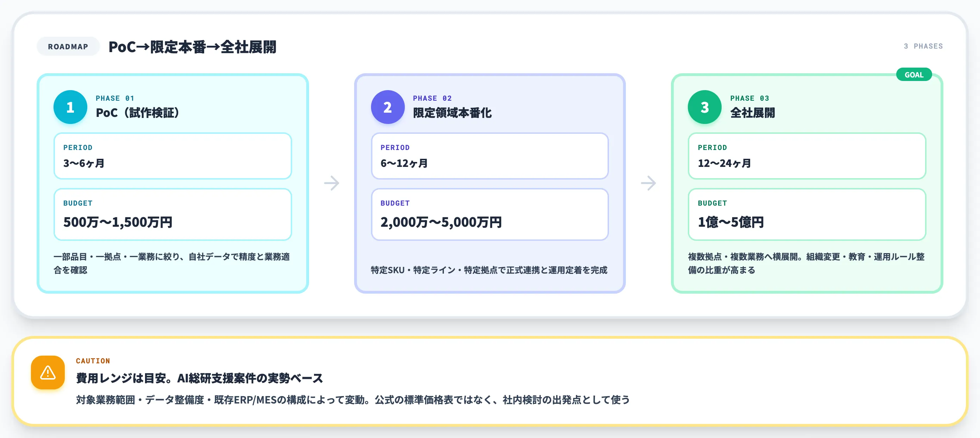Click the Phase 3 number circle icon
The width and height of the screenshot is (980, 438).
pos(705,107)
